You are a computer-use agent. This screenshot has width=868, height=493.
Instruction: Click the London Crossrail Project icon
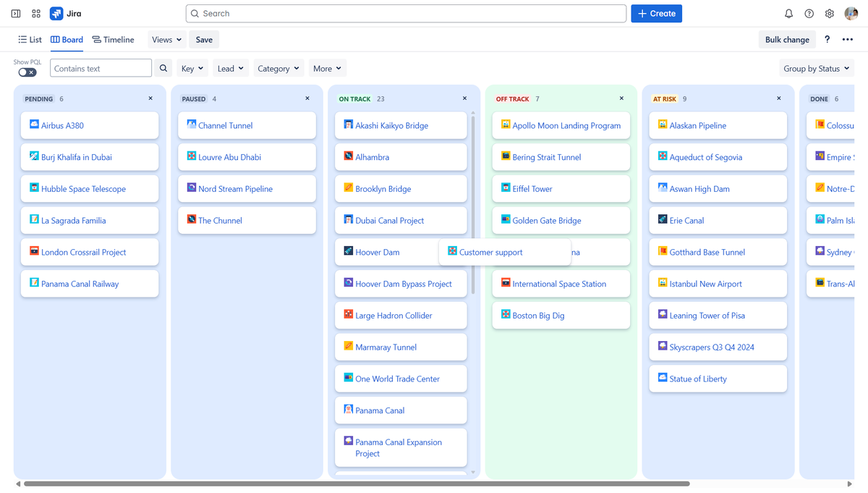[x=34, y=251]
